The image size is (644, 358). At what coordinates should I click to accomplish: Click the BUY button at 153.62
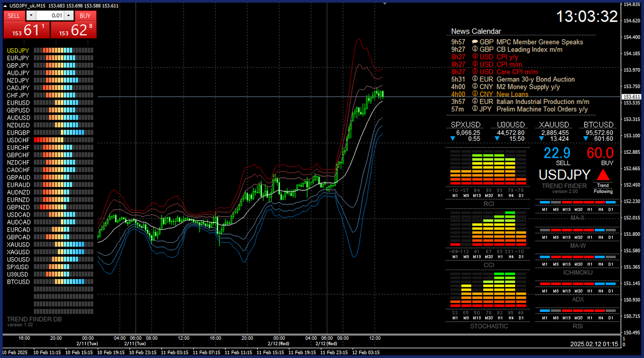[74, 31]
